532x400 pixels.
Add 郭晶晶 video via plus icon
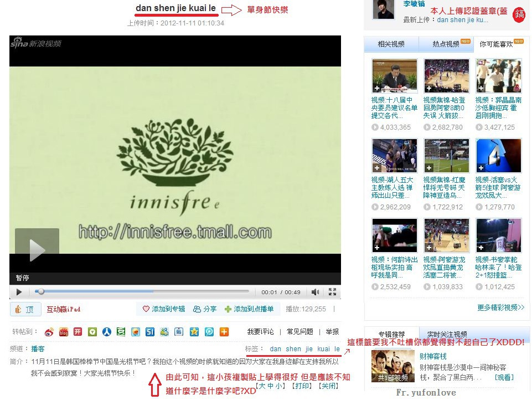coord(481,88)
